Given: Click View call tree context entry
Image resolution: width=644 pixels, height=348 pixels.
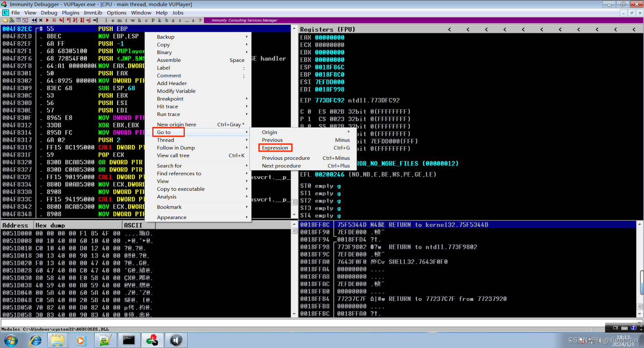Looking at the screenshot, I should [x=173, y=155].
